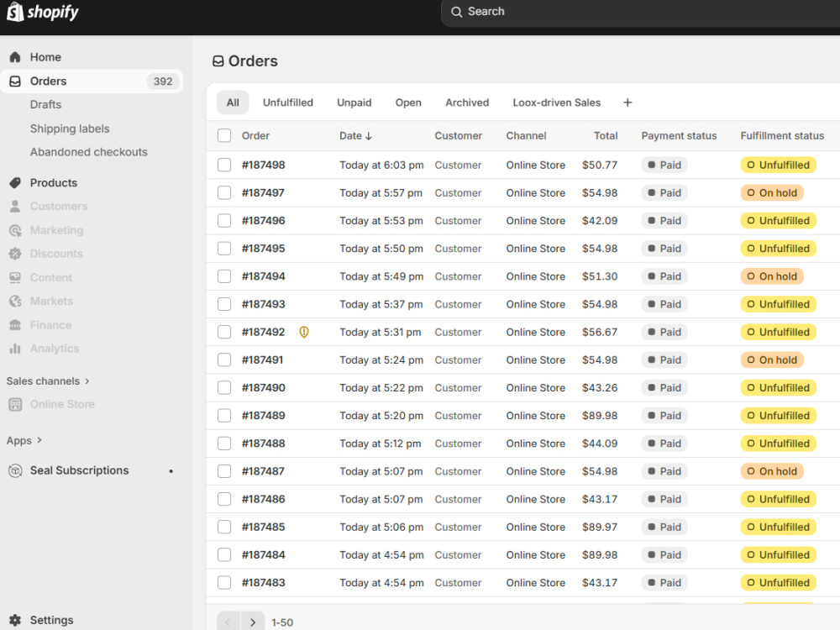Click the Fulfillment status column header
This screenshot has height=630, width=840.
(782, 135)
